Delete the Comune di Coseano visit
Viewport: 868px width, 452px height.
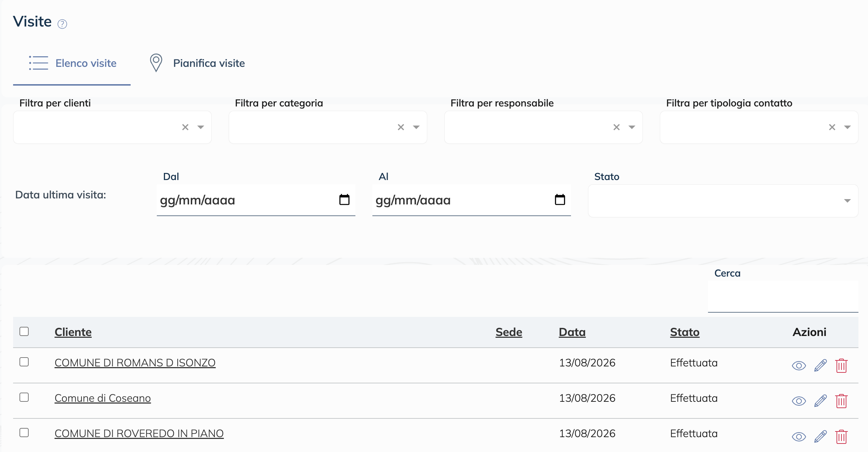[841, 401]
